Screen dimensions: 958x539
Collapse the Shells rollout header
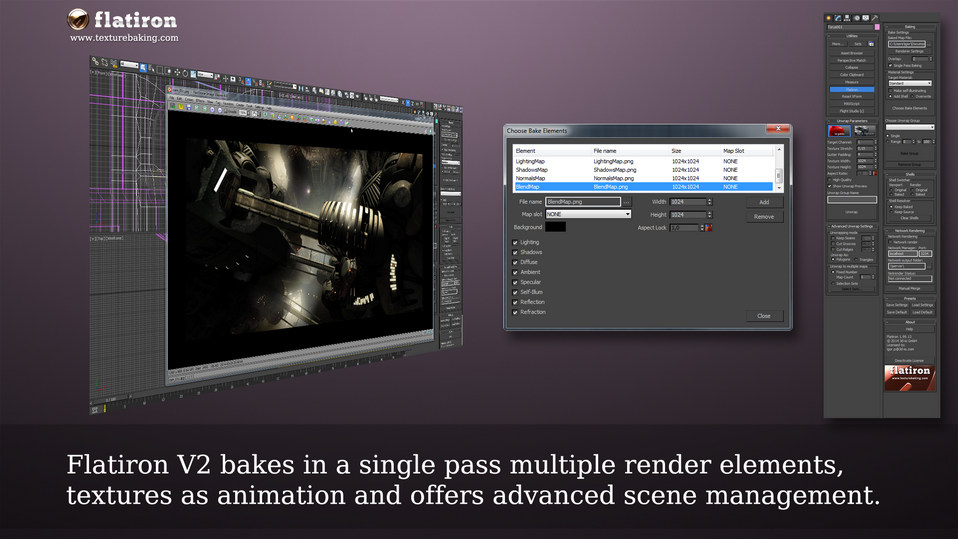pyautogui.click(x=910, y=174)
